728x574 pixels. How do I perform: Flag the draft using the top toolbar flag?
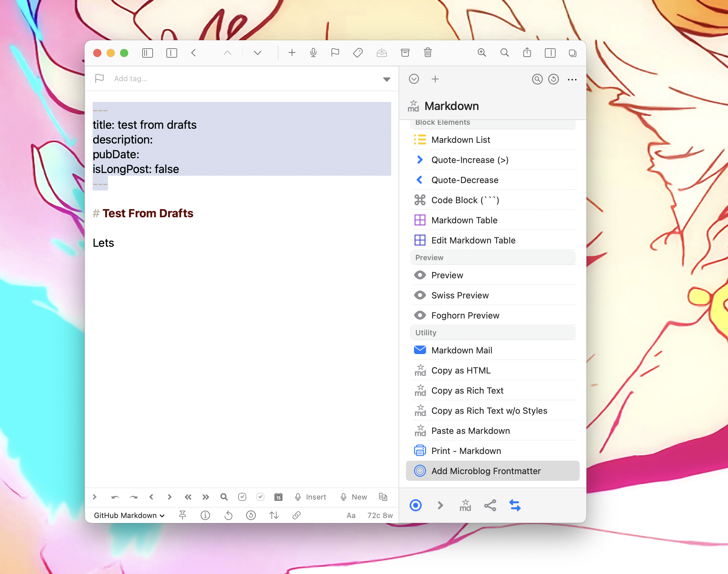[335, 52]
